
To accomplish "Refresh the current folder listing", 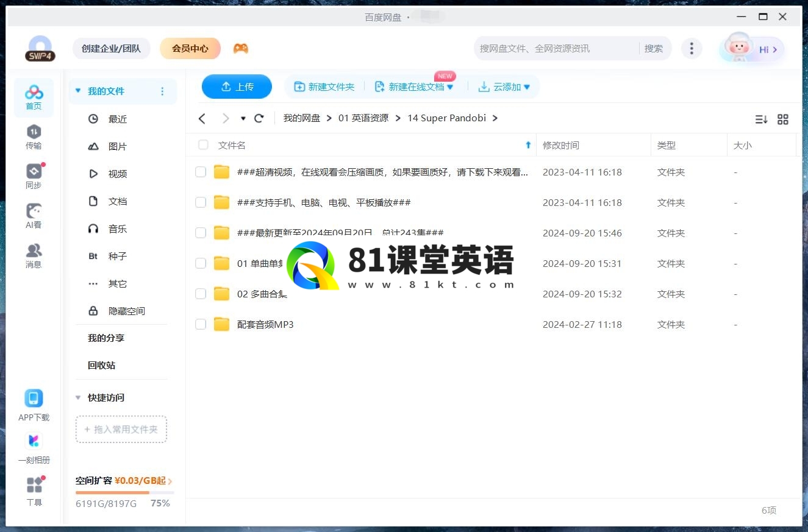I will coord(259,118).
